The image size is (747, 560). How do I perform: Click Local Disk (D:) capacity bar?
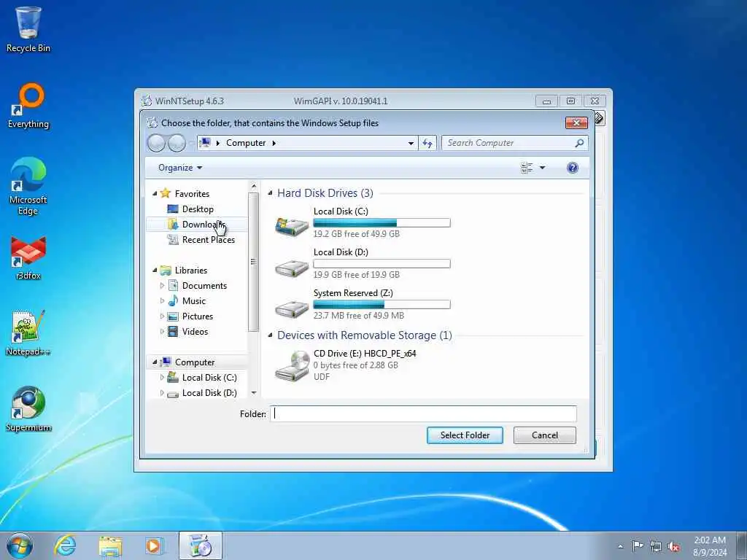click(x=382, y=263)
